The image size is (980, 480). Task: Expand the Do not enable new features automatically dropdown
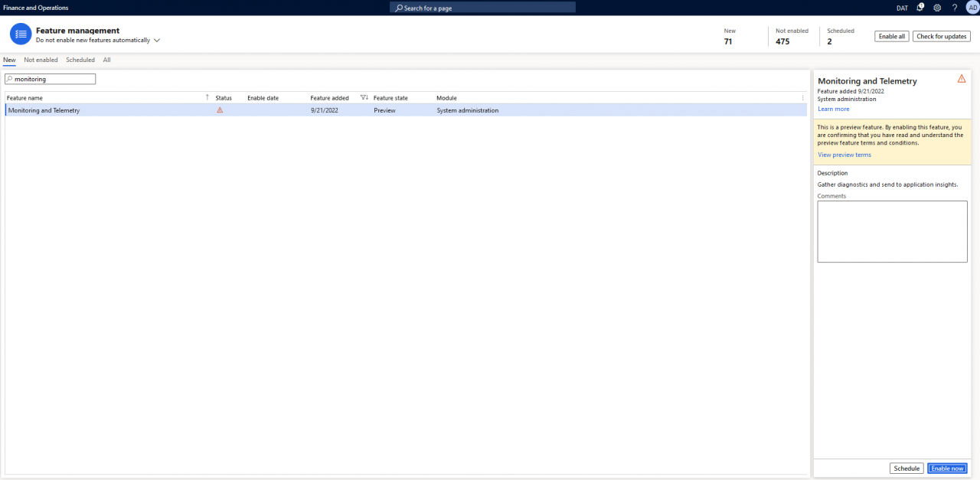(156, 40)
